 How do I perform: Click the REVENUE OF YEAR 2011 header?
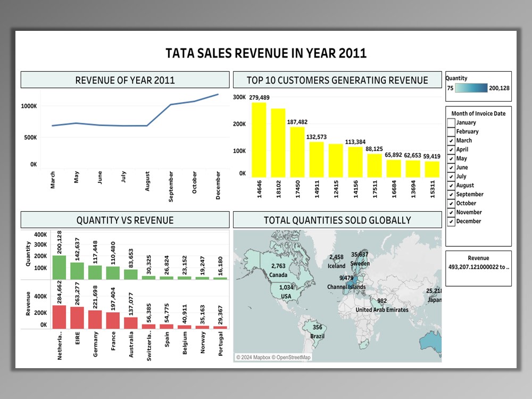[x=125, y=80]
